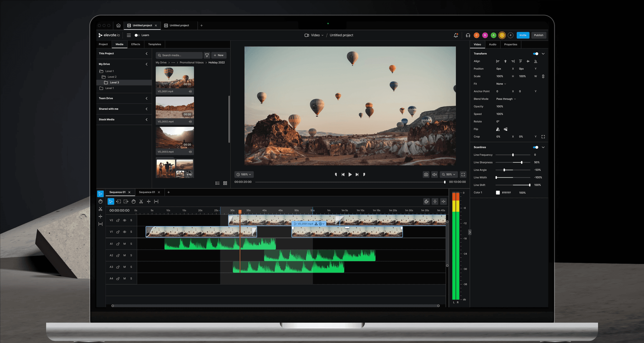Screen dimensions: 644x343
Task: Toggle the Scanlines effect switch
Action: (x=536, y=147)
